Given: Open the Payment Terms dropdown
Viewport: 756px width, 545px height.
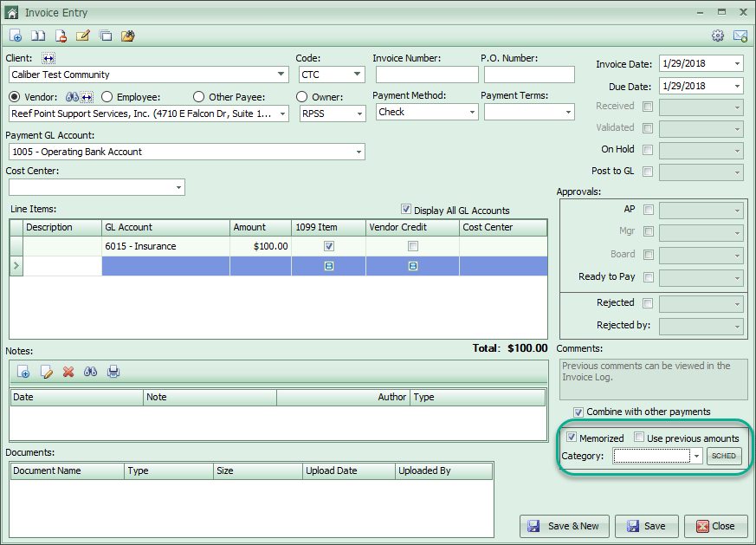Looking at the screenshot, I should 568,113.
